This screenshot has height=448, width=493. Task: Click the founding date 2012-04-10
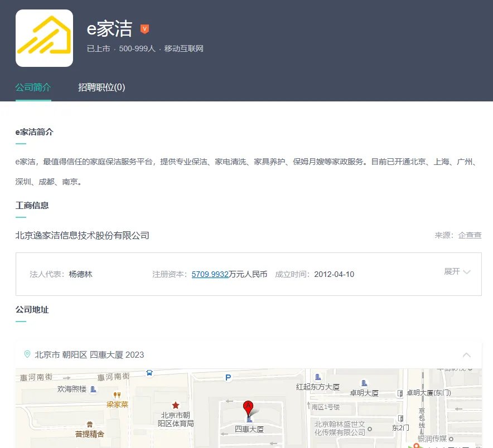click(x=334, y=274)
